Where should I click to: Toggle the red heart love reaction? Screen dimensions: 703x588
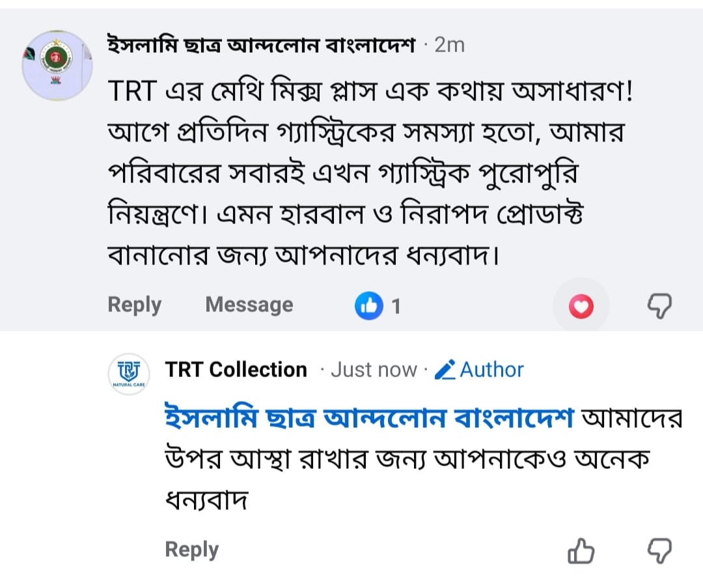[581, 306]
